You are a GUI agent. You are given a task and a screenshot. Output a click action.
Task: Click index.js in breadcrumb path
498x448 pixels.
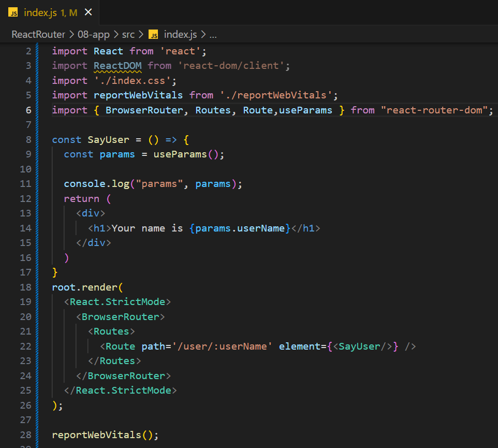pos(180,34)
